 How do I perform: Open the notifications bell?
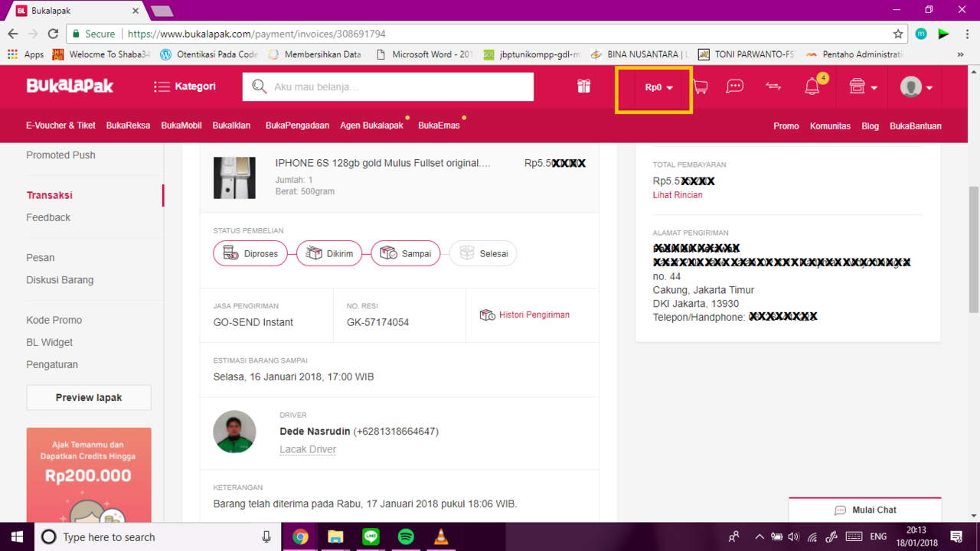click(x=812, y=86)
